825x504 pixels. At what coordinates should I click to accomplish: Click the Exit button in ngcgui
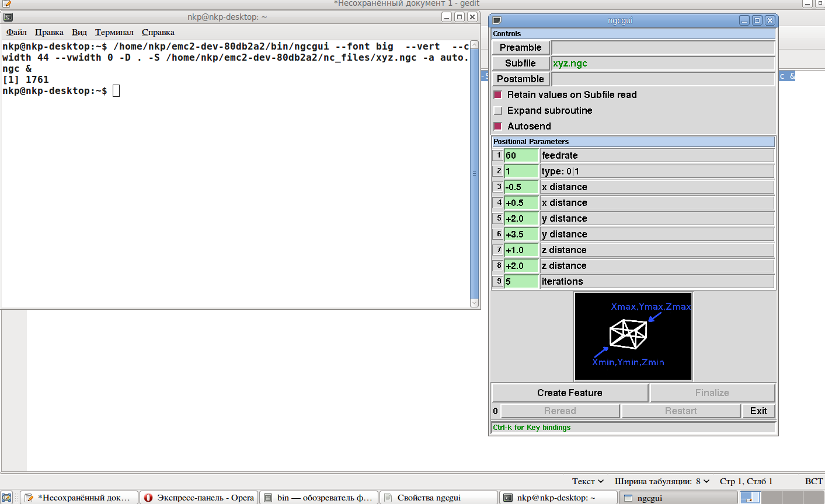click(x=758, y=411)
